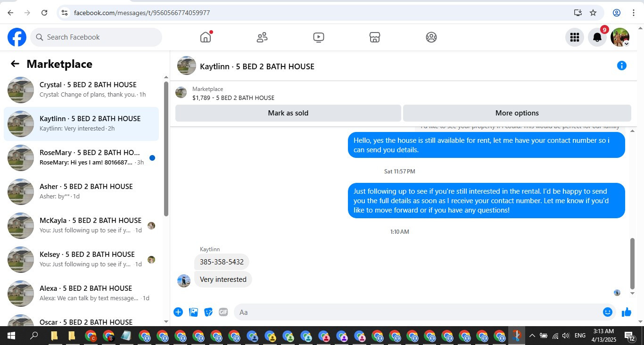This screenshot has width=644, height=345.
Task: Open more actions plus icon in composer
Action: point(178,312)
